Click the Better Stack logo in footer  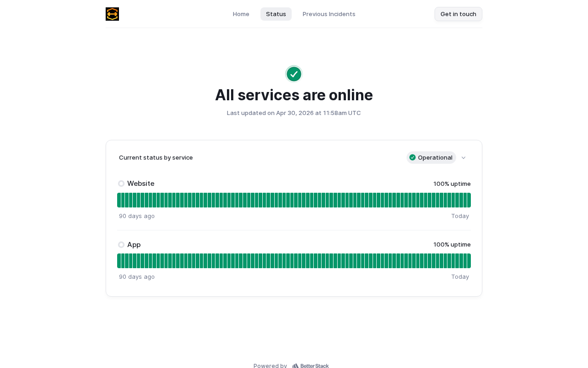point(311,366)
